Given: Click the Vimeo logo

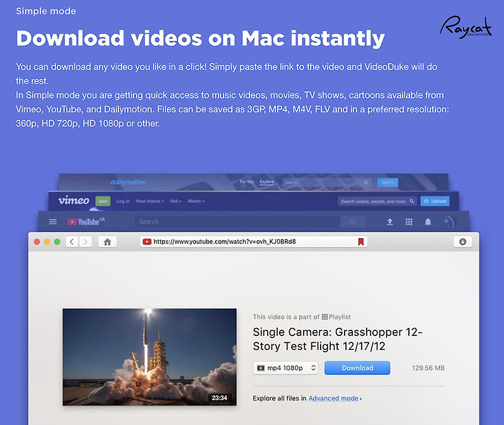Looking at the screenshot, I should 74,201.
